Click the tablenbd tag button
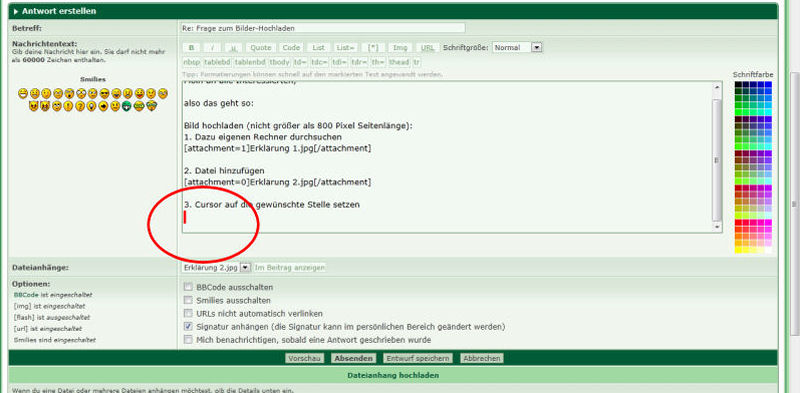Image resolution: width=800 pixels, height=393 pixels. [x=251, y=62]
